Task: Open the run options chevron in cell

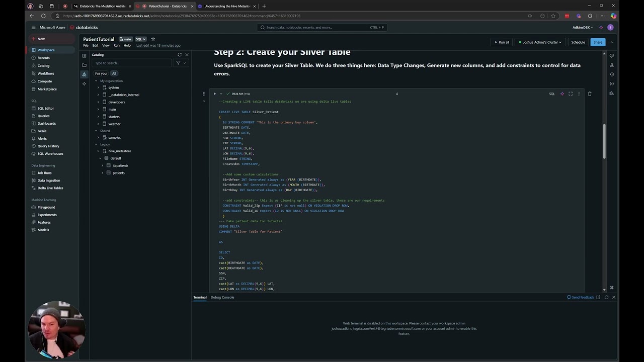Action: coord(221,94)
